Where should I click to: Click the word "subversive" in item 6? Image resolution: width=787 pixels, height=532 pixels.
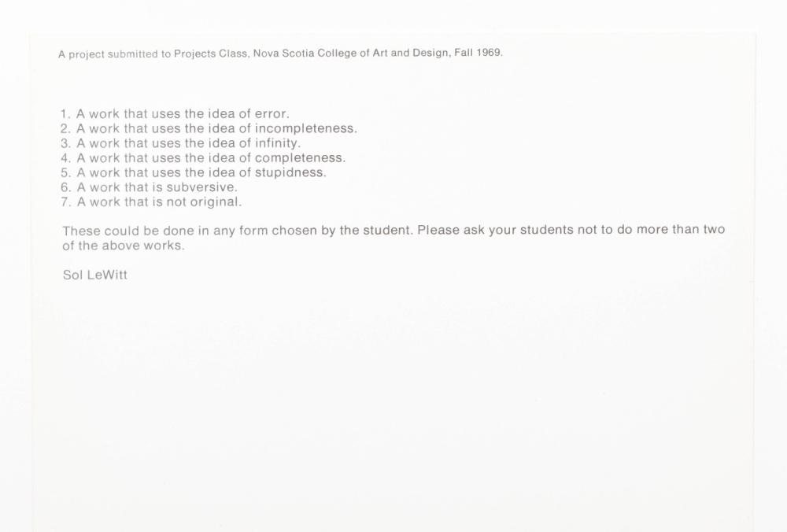[201, 187]
